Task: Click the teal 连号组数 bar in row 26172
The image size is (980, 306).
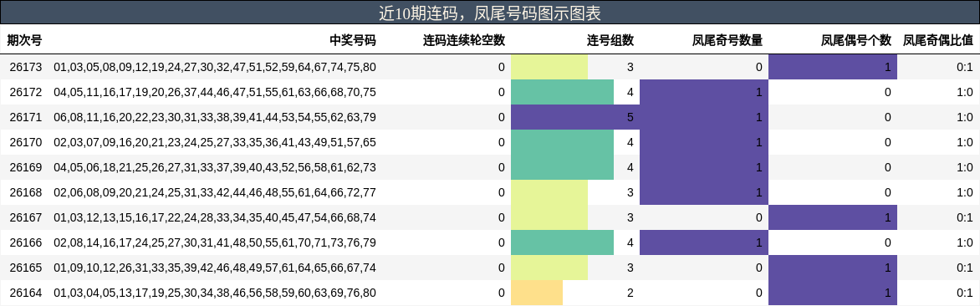Action: [x=563, y=92]
